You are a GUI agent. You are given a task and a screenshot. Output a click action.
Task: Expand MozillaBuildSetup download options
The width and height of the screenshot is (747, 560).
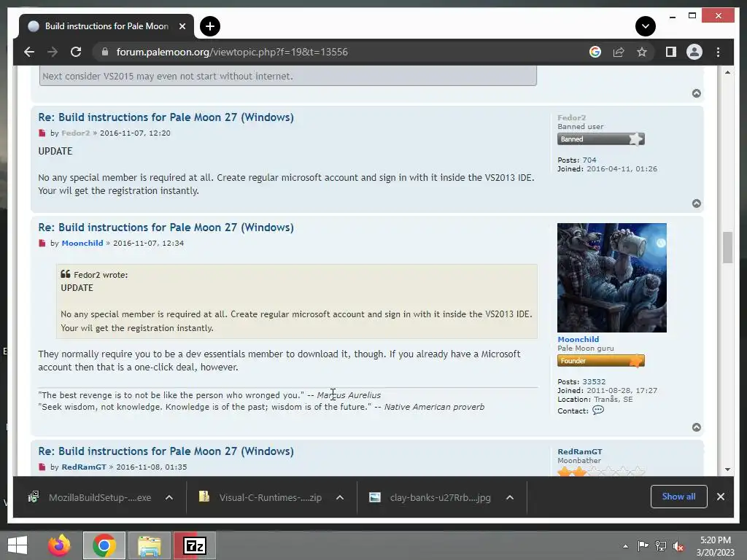pos(169,497)
